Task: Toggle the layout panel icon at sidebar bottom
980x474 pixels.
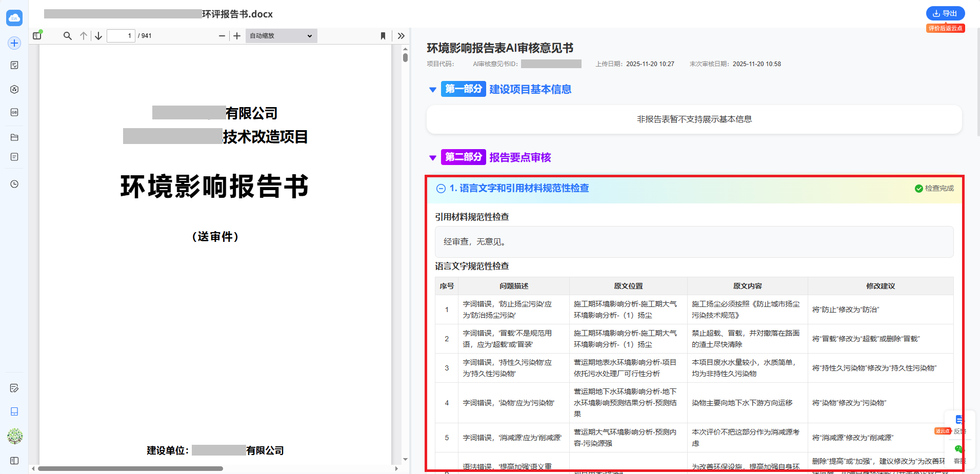Action: (14, 461)
